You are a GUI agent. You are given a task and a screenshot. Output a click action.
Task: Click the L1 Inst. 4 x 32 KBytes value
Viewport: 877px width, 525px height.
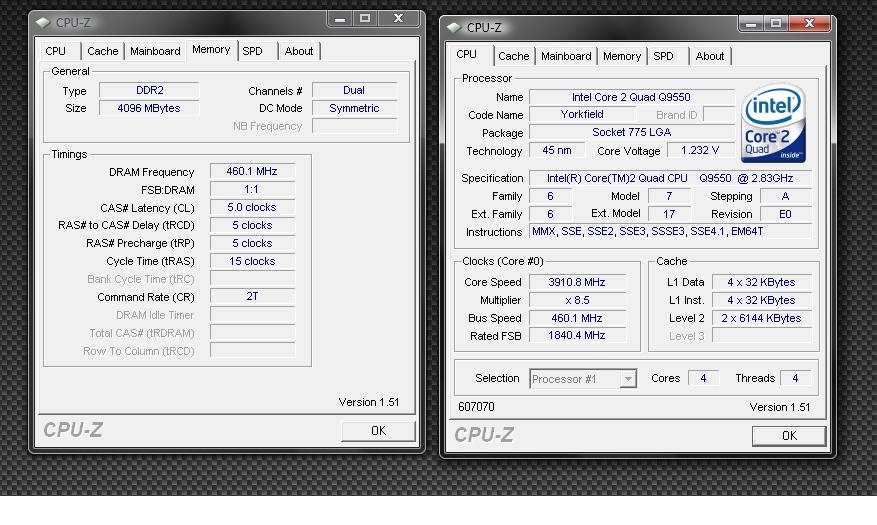(x=761, y=300)
